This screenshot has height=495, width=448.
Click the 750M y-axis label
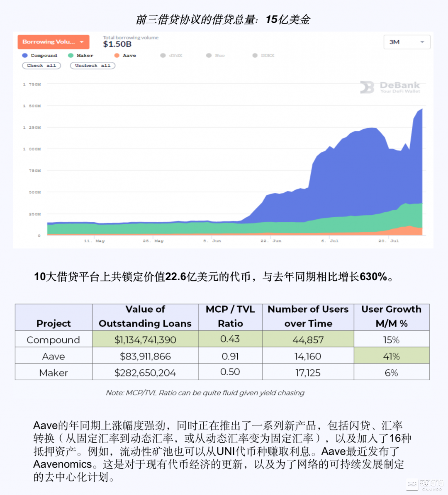35,170
